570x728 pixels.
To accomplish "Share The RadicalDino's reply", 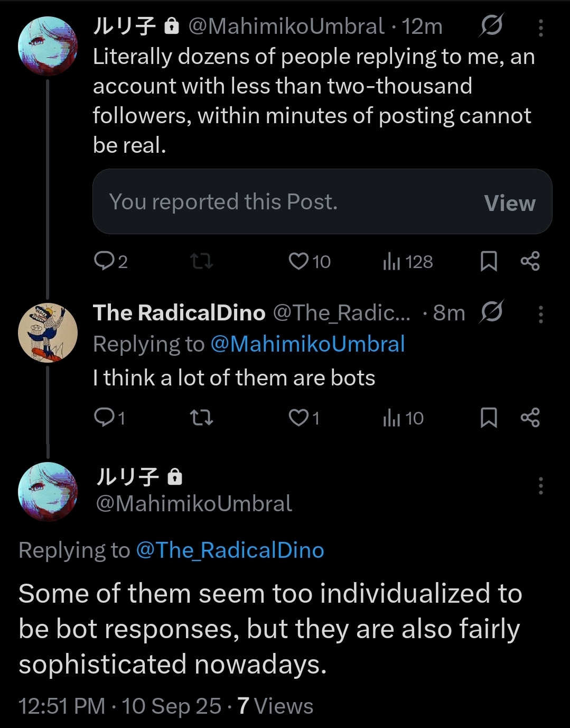I will [x=530, y=418].
